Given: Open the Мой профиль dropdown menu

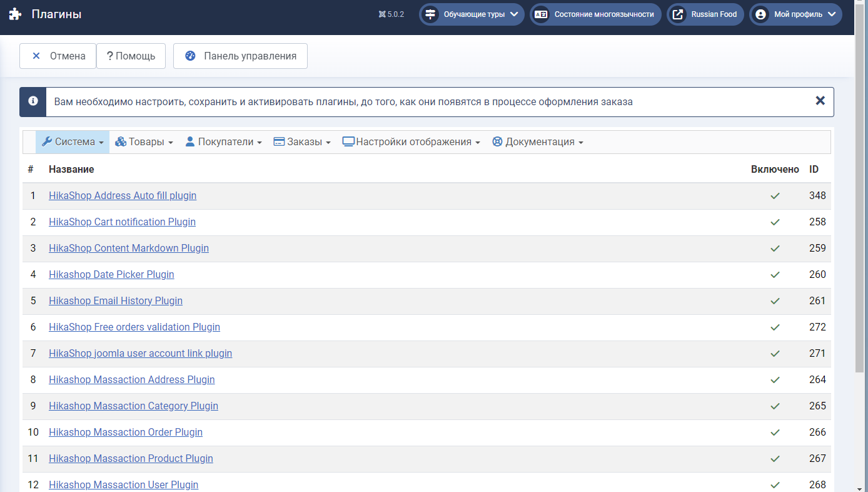Looking at the screenshot, I should point(795,14).
